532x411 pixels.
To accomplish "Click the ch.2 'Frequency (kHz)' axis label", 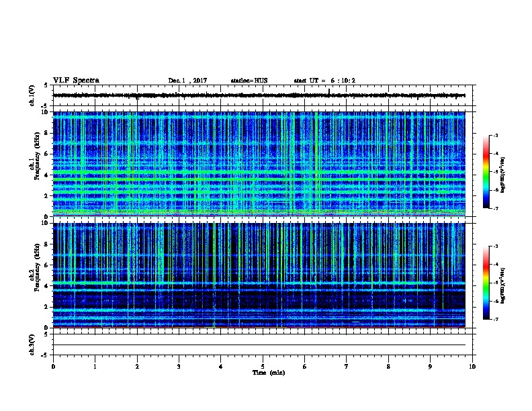I will click(x=37, y=267).
